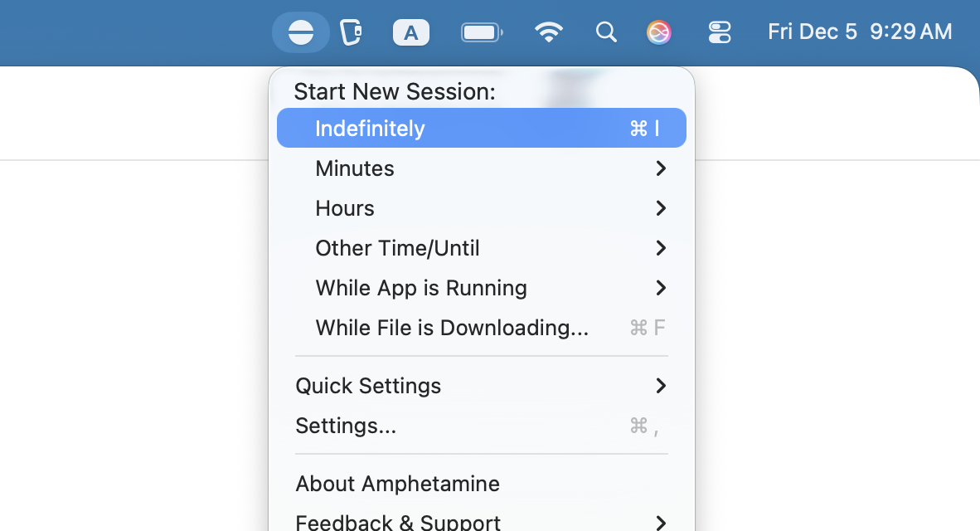Click the battery status icon
The height and width of the screenshot is (531, 980).
[482, 32]
